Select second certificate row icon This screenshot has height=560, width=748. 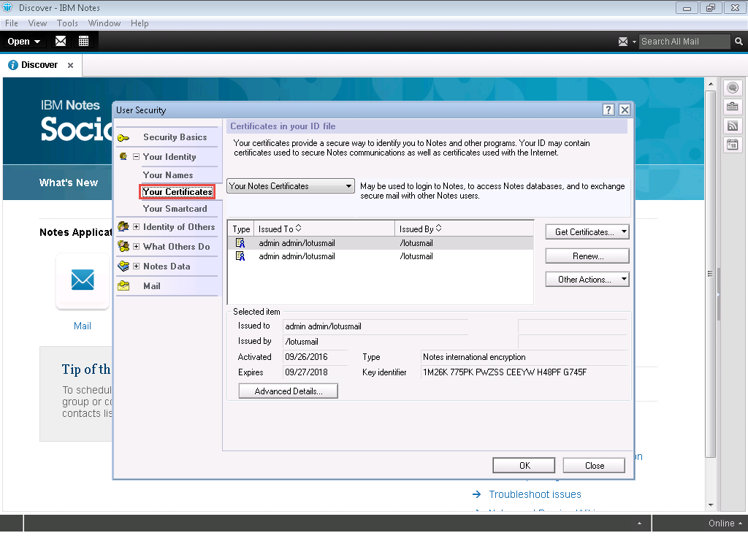[240, 256]
